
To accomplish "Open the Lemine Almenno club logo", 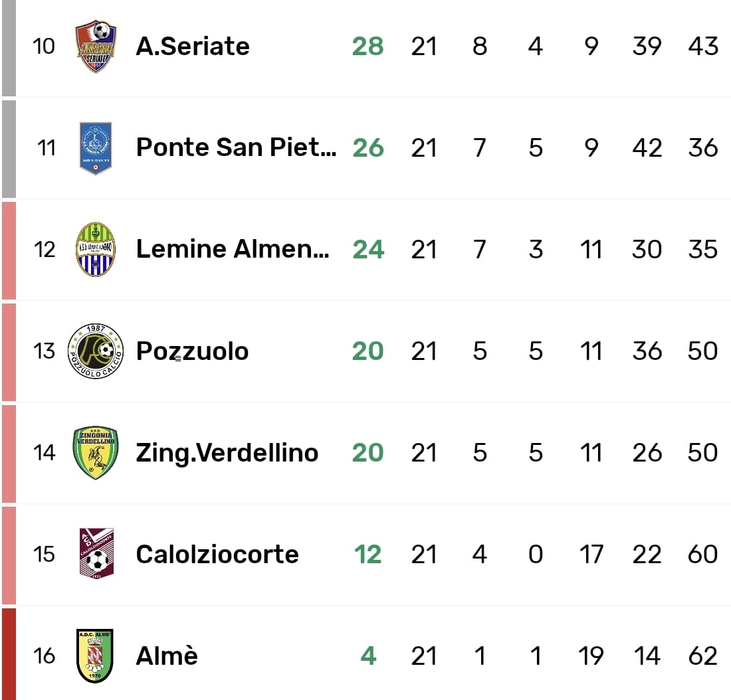I will pos(96,249).
